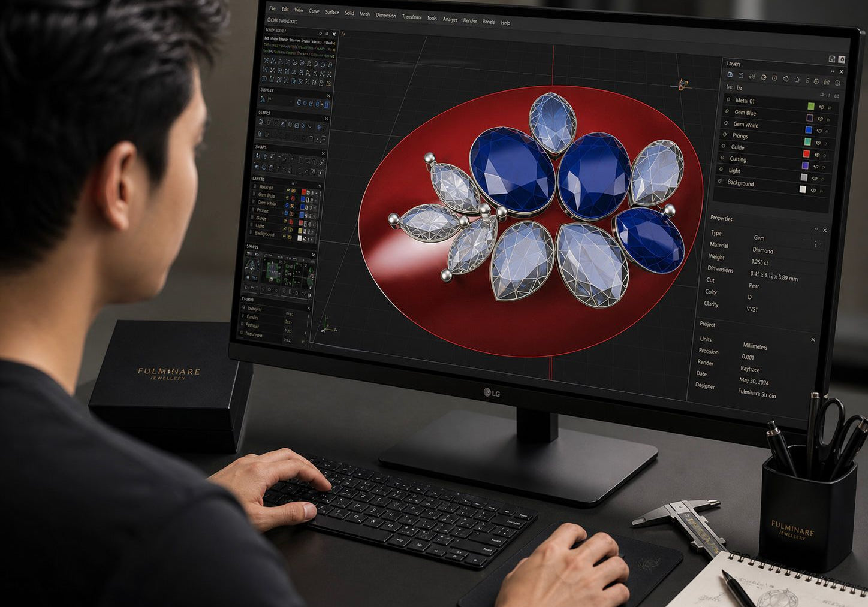Open the Dimension menu
The image size is (868, 607).
coord(385,15)
